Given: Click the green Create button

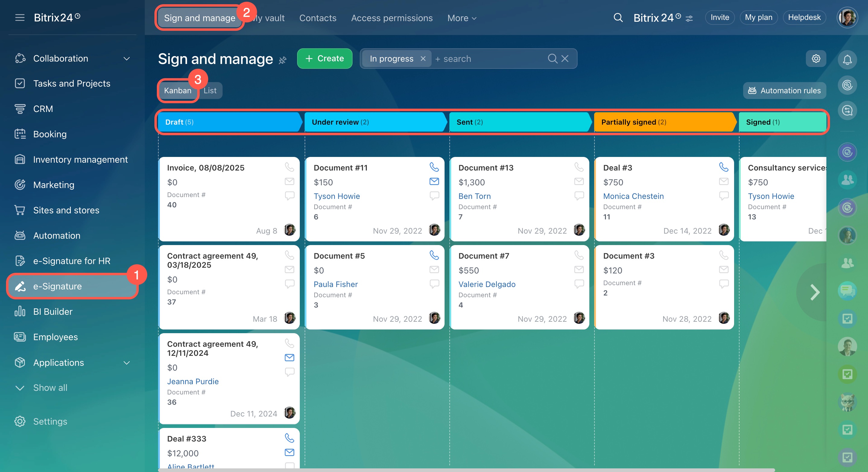Looking at the screenshot, I should pos(325,59).
